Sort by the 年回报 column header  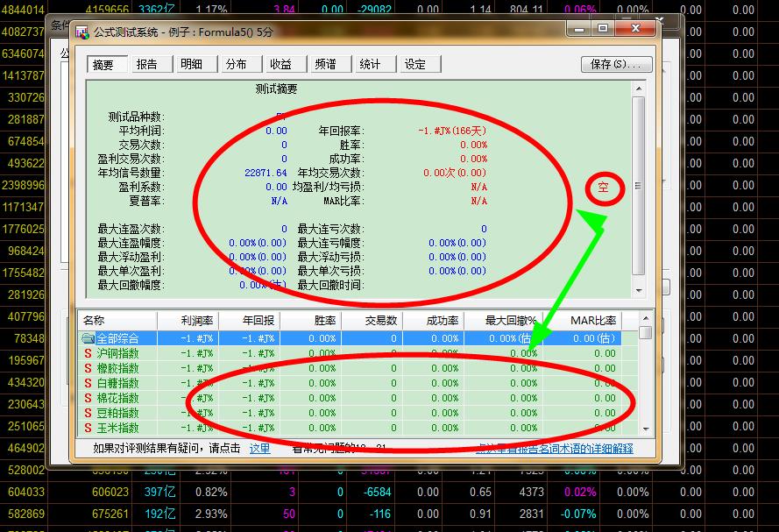tap(250, 321)
